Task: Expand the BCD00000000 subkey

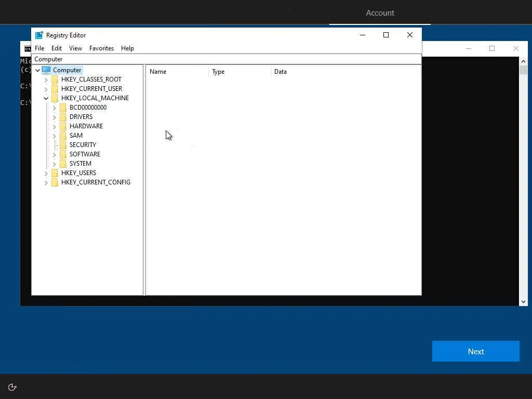Action: [54, 108]
